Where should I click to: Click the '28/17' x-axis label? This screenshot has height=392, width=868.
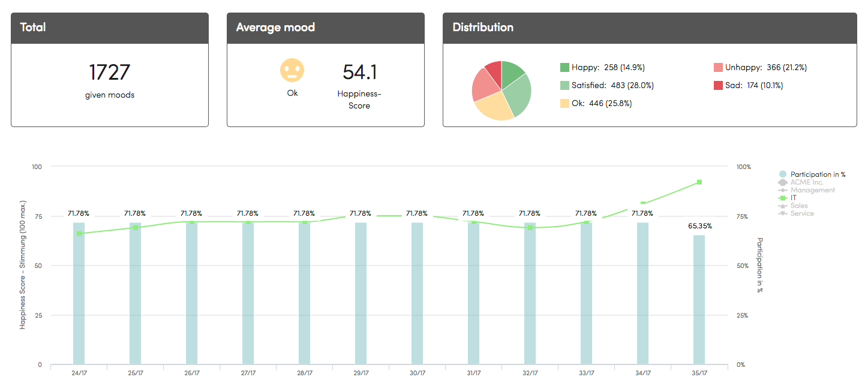pyautogui.click(x=304, y=373)
